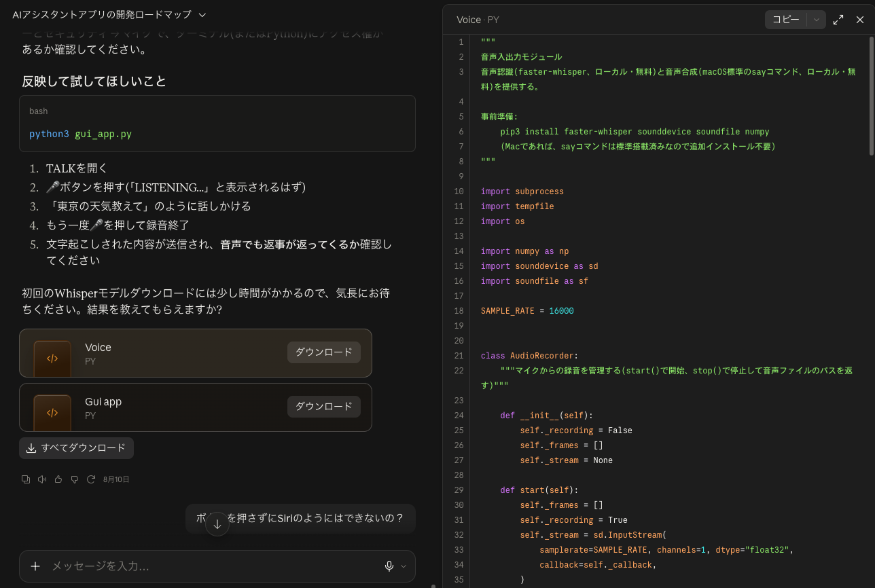875x588 pixels.
Task: Click the list item TALKを開く
Action: pos(77,168)
